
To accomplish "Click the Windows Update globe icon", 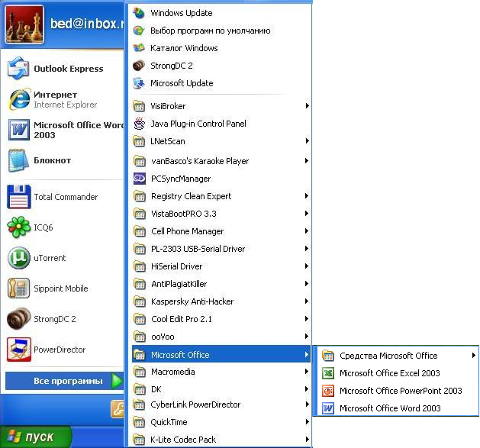I will point(139,13).
